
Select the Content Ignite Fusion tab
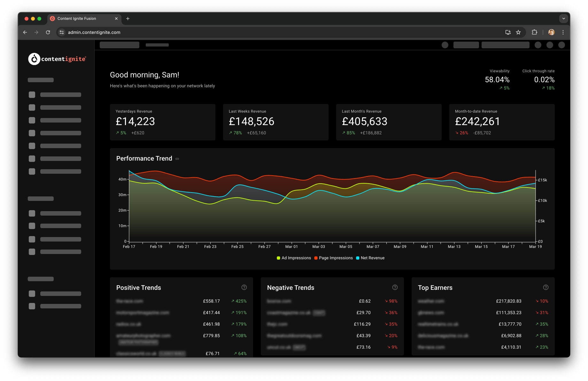pos(84,19)
